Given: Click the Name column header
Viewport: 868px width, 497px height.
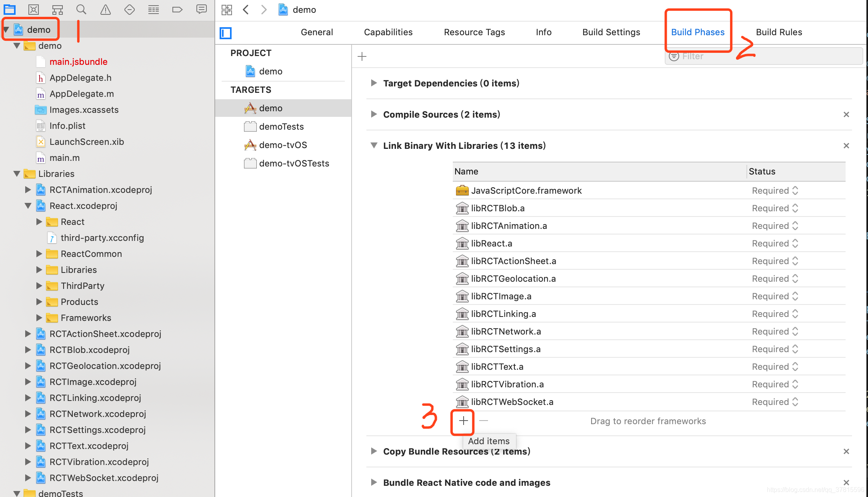Looking at the screenshot, I should 599,171.
